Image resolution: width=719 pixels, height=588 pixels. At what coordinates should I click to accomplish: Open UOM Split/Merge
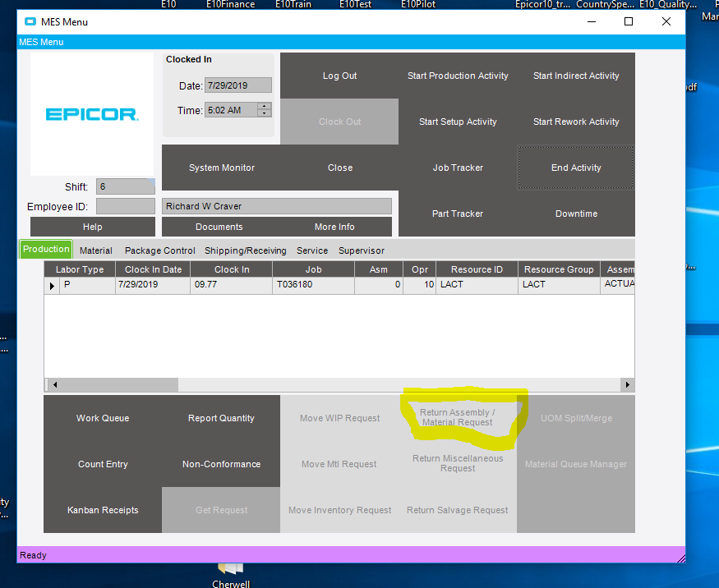(576, 418)
